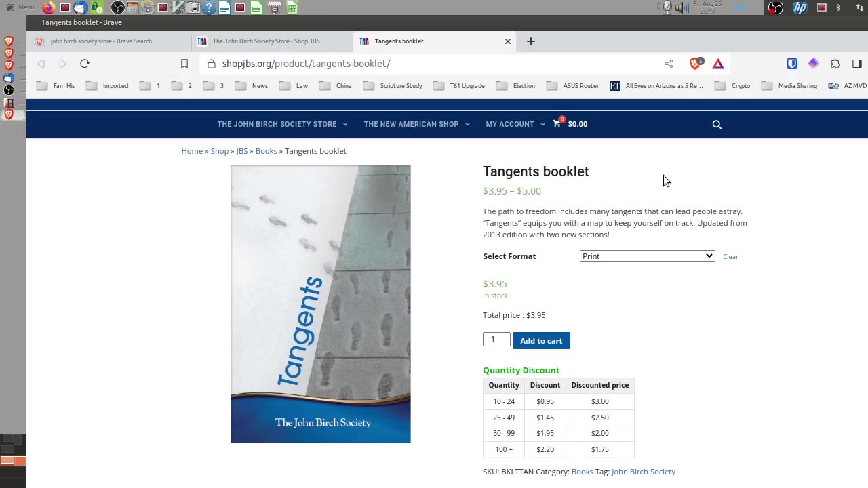The width and height of the screenshot is (868, 488).
Task: Open the China bookmark folder
Action: (336, 86)
